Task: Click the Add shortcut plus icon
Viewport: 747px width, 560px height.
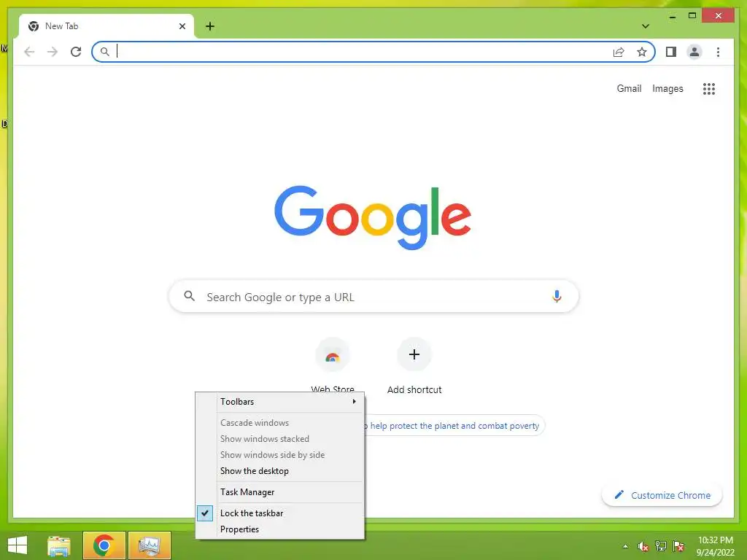Action: [414, 354]
